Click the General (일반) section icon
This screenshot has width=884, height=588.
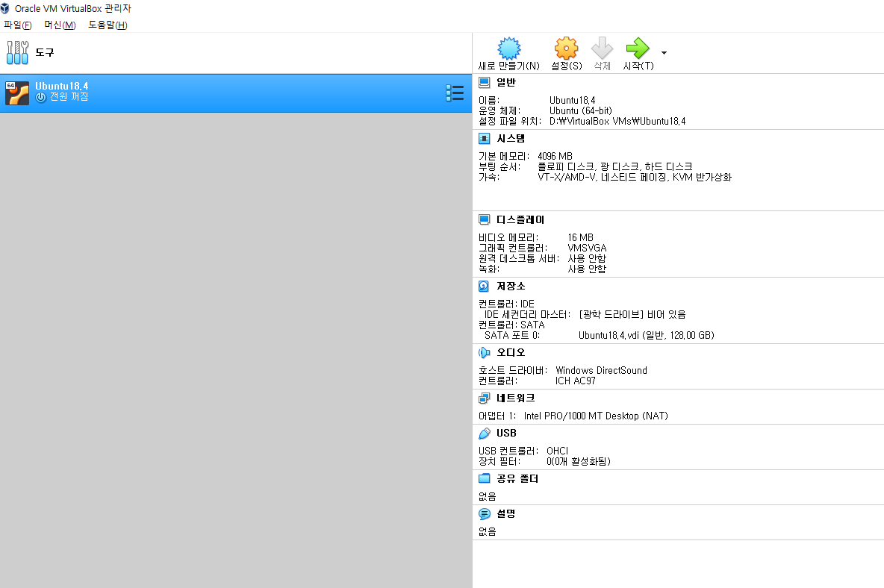tap(485, 83)
